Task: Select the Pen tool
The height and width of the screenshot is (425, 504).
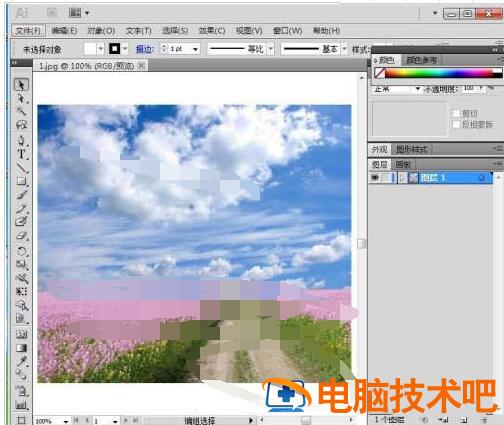Action: pos(21,140)
